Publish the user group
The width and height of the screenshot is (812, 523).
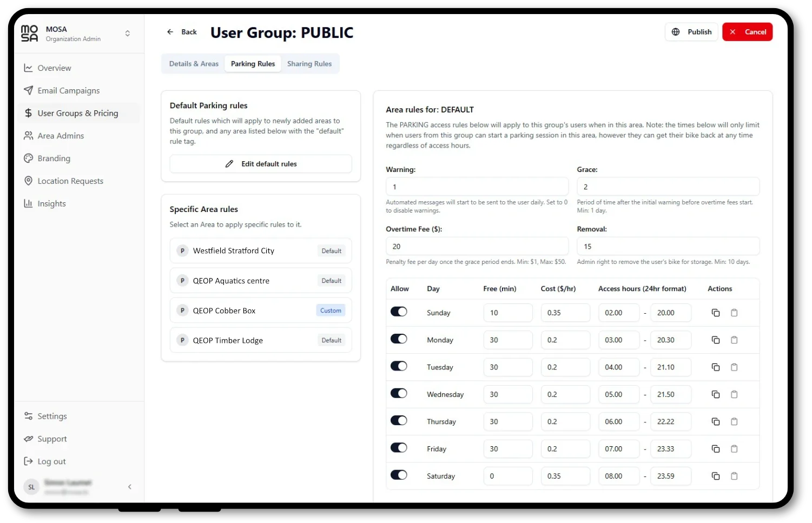click(691, 32)
